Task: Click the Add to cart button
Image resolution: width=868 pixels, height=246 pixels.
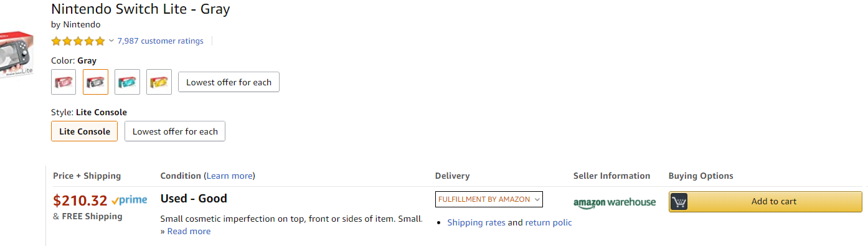Action: [765, 202]
